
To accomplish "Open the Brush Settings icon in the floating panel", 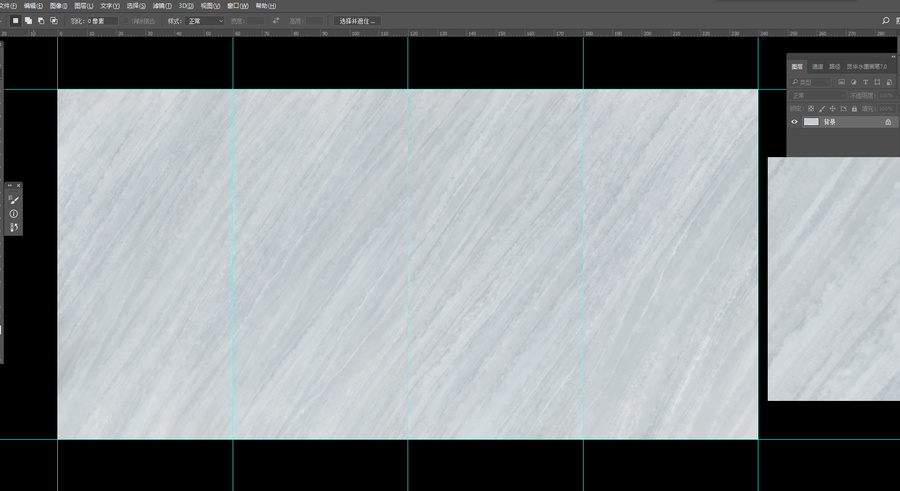I will [14, 200].
